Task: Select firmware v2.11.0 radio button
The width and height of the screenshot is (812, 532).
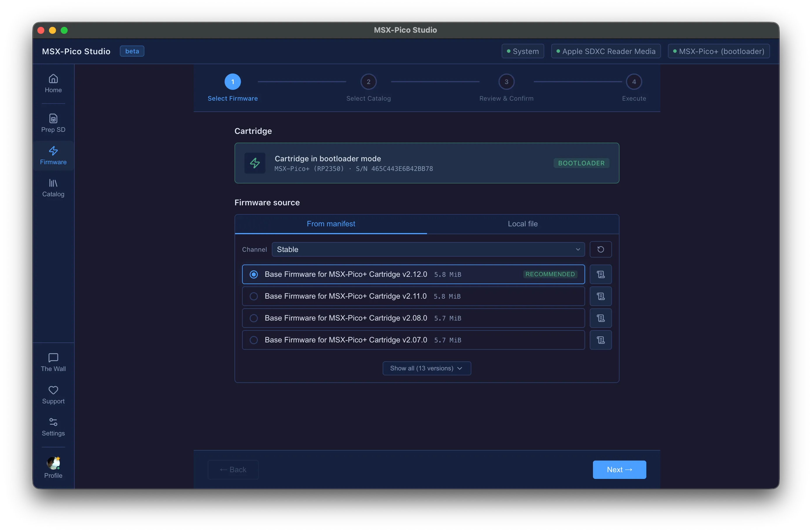Action: coord(253,296)
